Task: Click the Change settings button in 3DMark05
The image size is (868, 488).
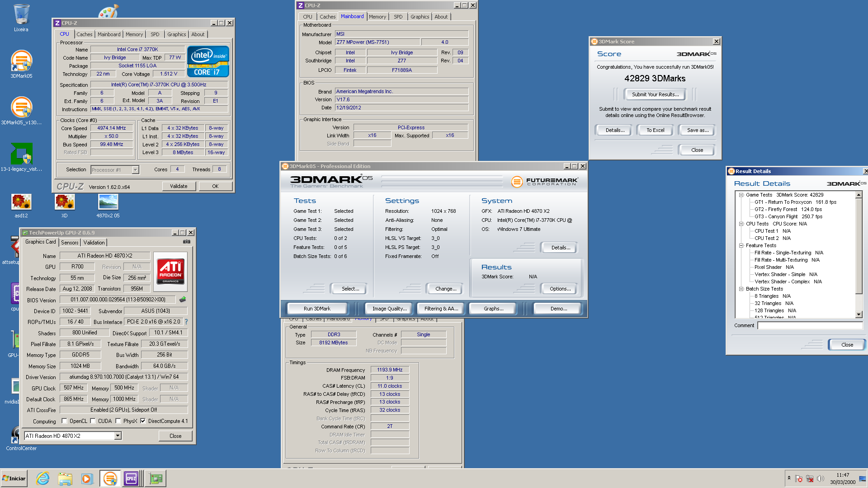Action: [x=446, y=289]
